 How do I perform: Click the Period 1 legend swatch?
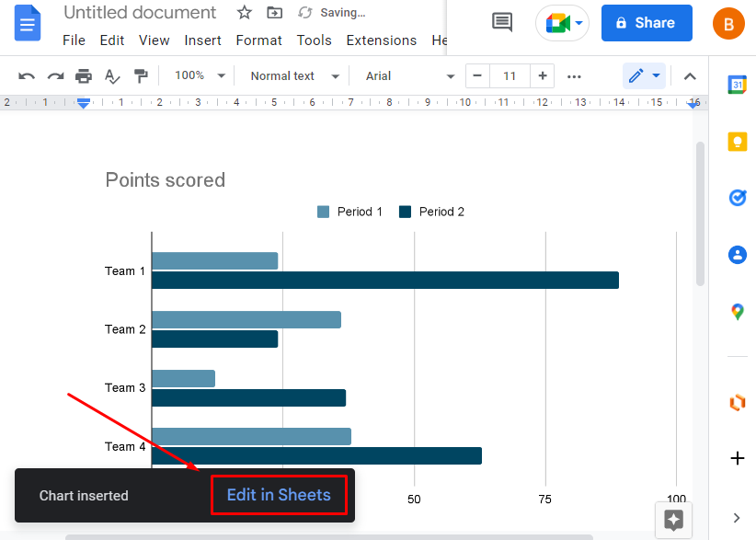tap(323, 212)
